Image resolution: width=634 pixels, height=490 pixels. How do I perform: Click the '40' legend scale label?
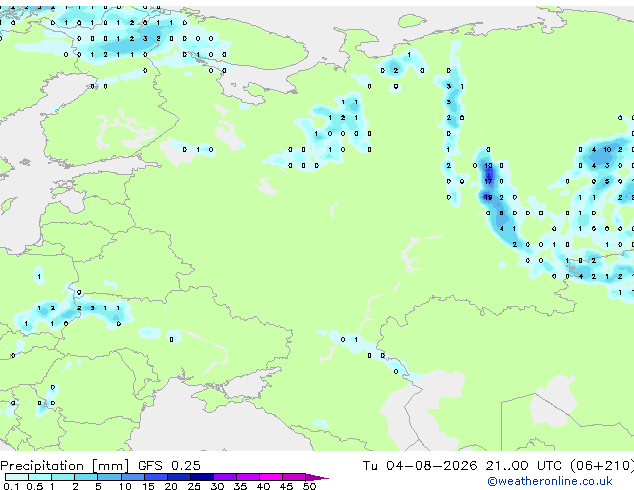tap(263, 486)
